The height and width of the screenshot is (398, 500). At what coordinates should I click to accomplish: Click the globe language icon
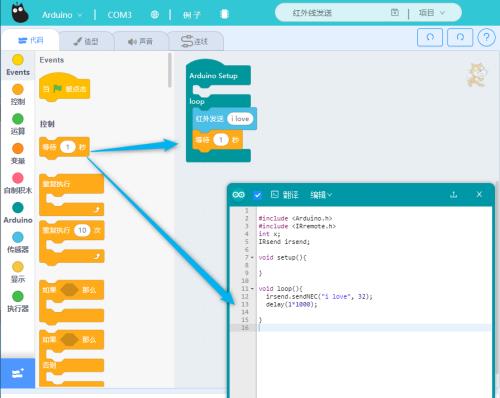[x=155, y=15]
